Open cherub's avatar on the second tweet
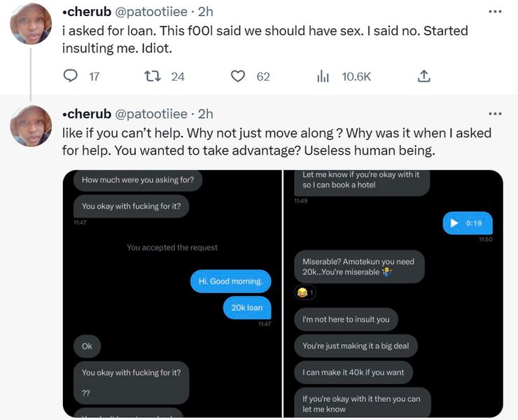The image size is (518, 420). pos(31,125)
